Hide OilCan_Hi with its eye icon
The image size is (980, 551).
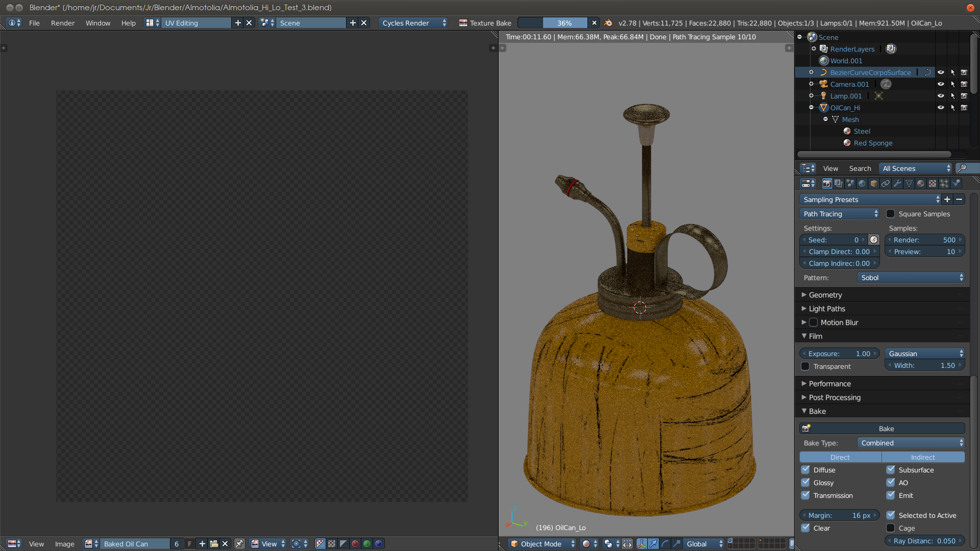(x=941, y=108)
